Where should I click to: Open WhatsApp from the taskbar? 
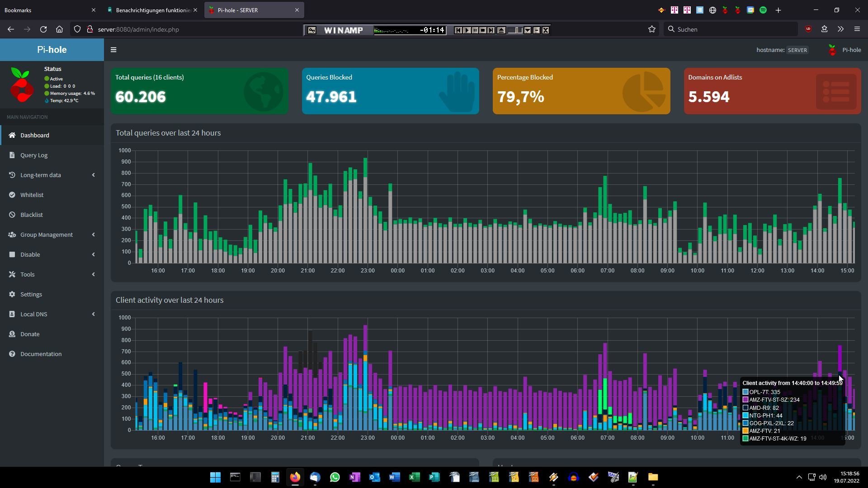click(335, 477)
